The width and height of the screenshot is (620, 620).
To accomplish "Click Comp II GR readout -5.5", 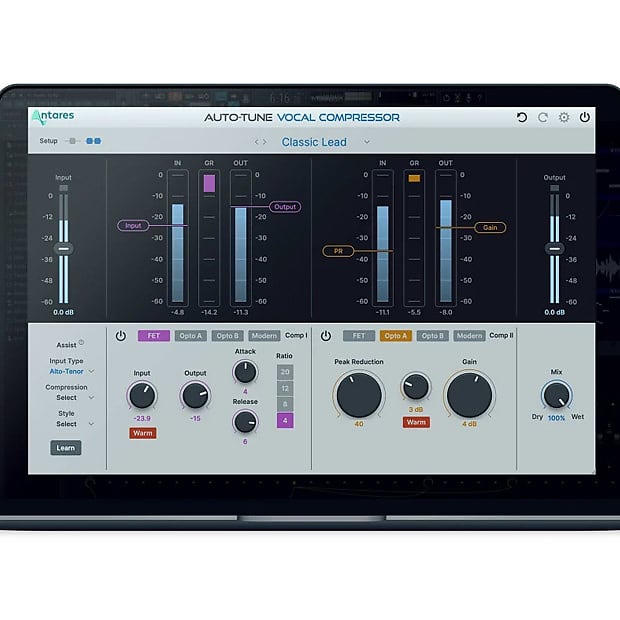I will 414,312.
